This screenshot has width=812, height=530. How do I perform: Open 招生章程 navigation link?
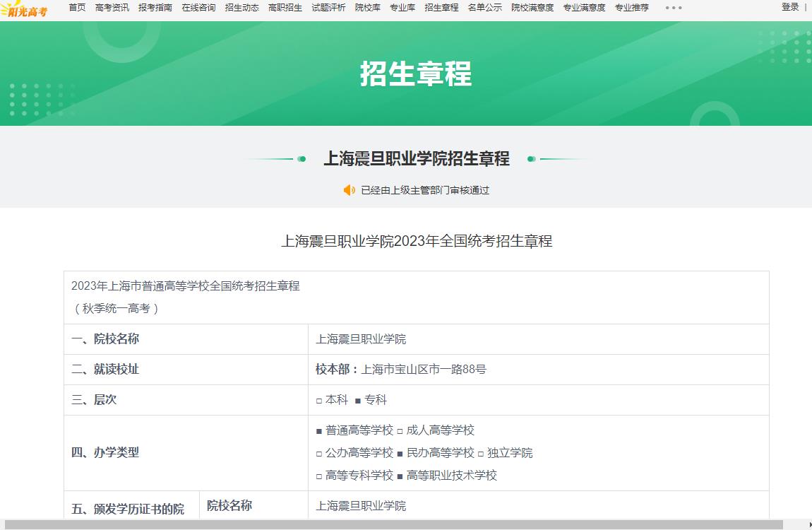point(441,7)
